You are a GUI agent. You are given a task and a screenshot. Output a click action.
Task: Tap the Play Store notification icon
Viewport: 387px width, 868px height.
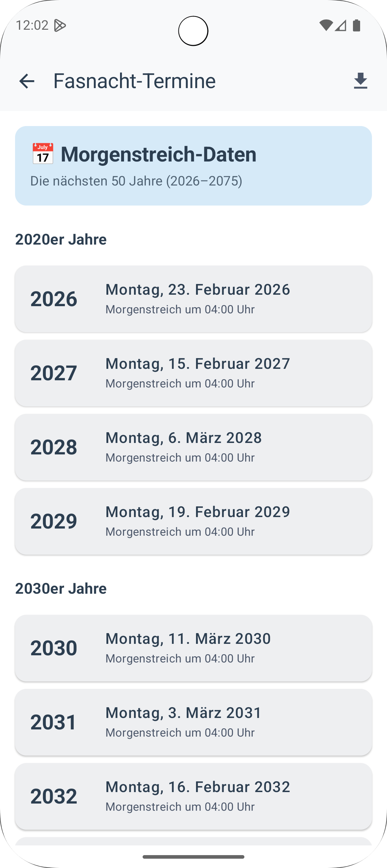[60, 25]
